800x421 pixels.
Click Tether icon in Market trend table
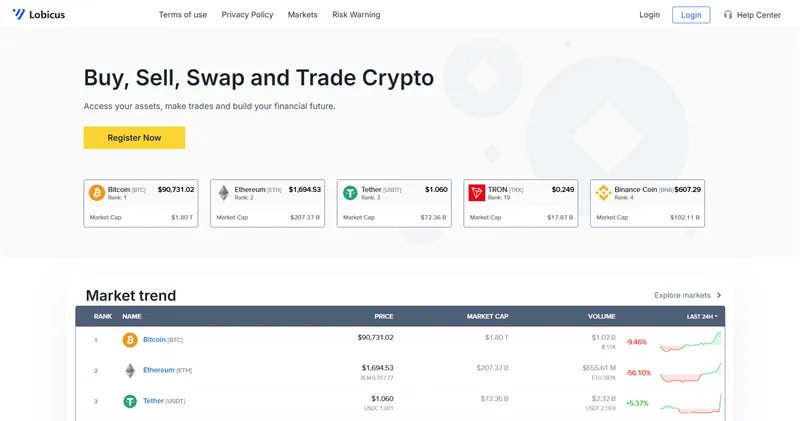[x=130, y=402]
